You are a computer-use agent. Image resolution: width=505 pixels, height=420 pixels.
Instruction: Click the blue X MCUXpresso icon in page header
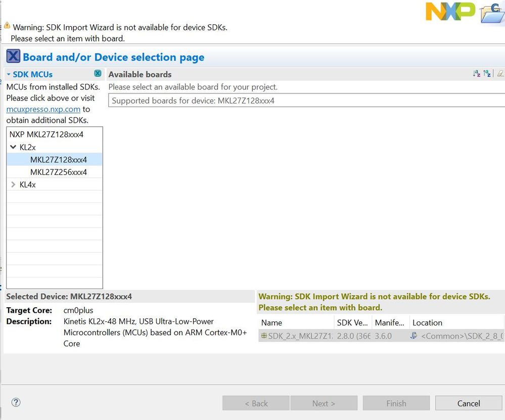point(13,56)
